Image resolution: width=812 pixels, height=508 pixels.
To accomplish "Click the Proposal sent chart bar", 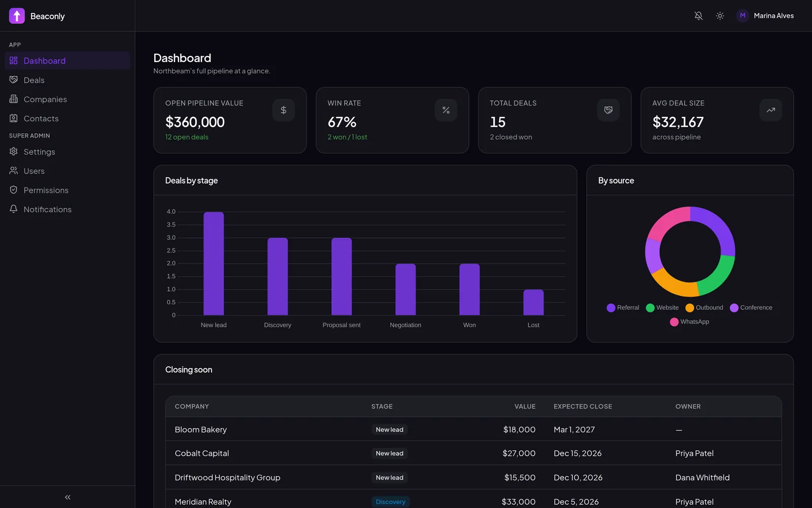I will 342,276.
